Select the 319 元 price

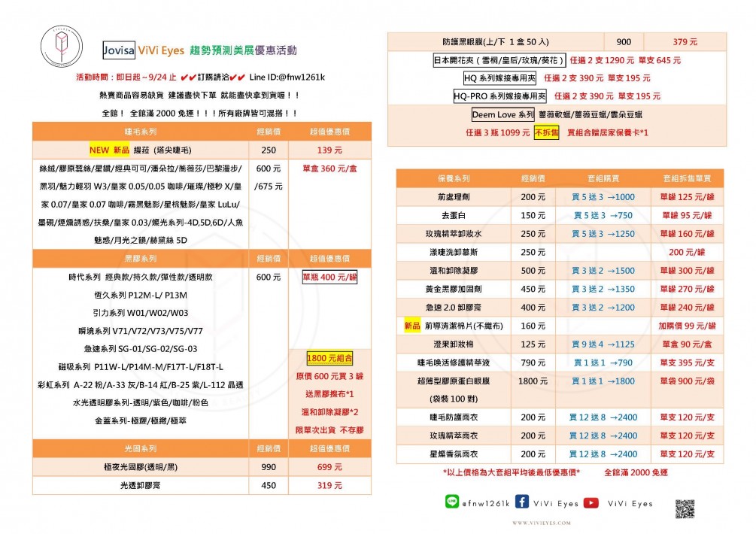click(x=329, y=485)
